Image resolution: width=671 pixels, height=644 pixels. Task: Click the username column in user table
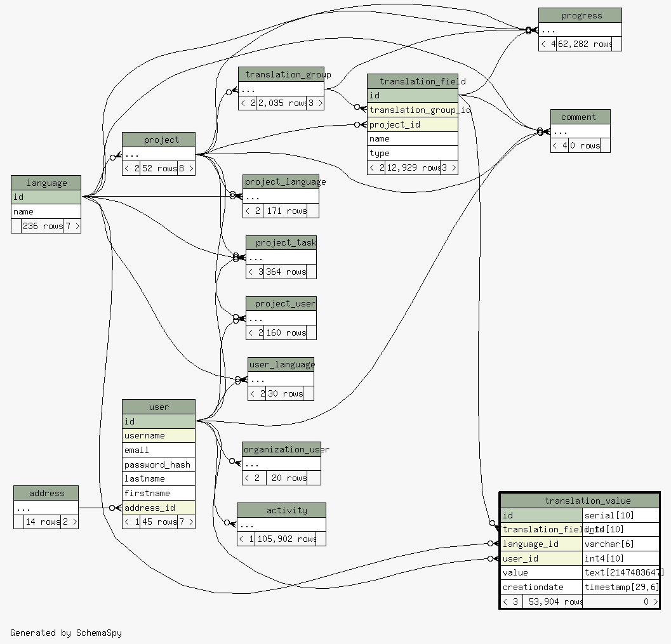(x=158, y=436)
